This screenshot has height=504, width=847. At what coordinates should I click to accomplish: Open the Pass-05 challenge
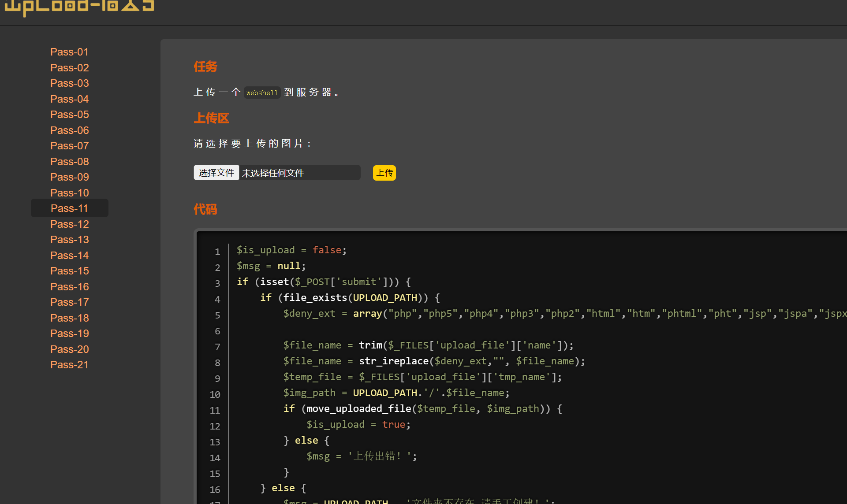(x=69, y=115)
